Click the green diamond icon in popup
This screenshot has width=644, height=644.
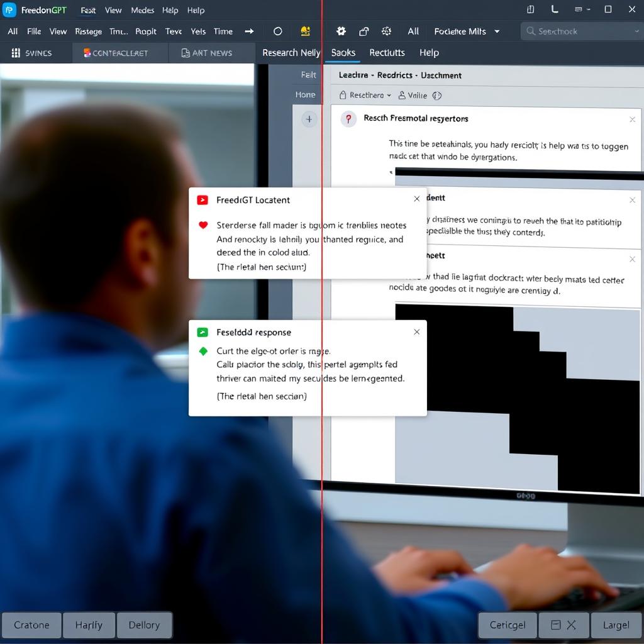click(203, 351)
